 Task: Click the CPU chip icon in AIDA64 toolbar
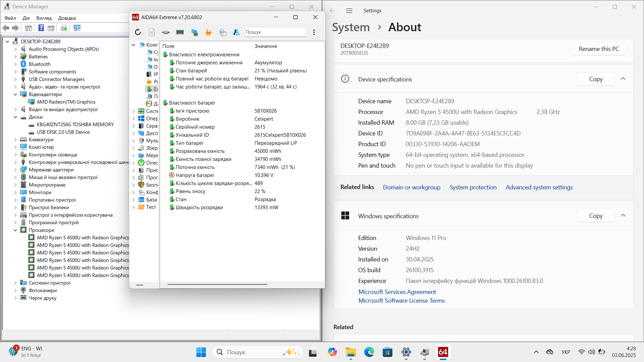pos(166,32)
